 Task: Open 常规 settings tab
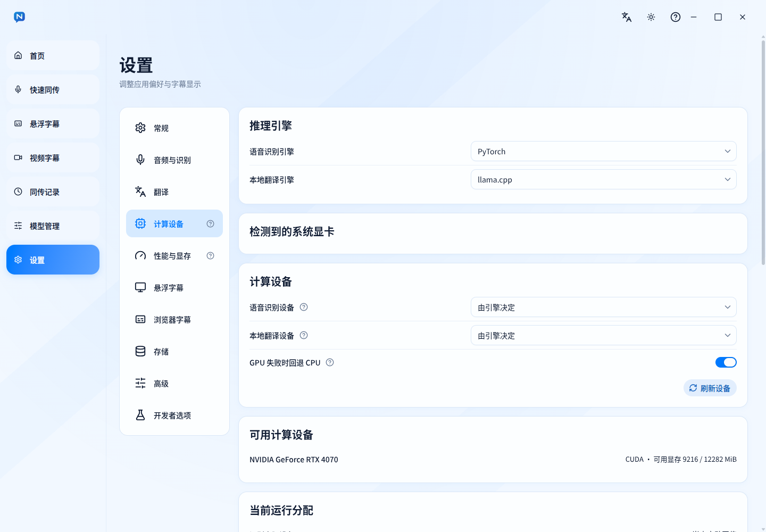coord(174,128)
